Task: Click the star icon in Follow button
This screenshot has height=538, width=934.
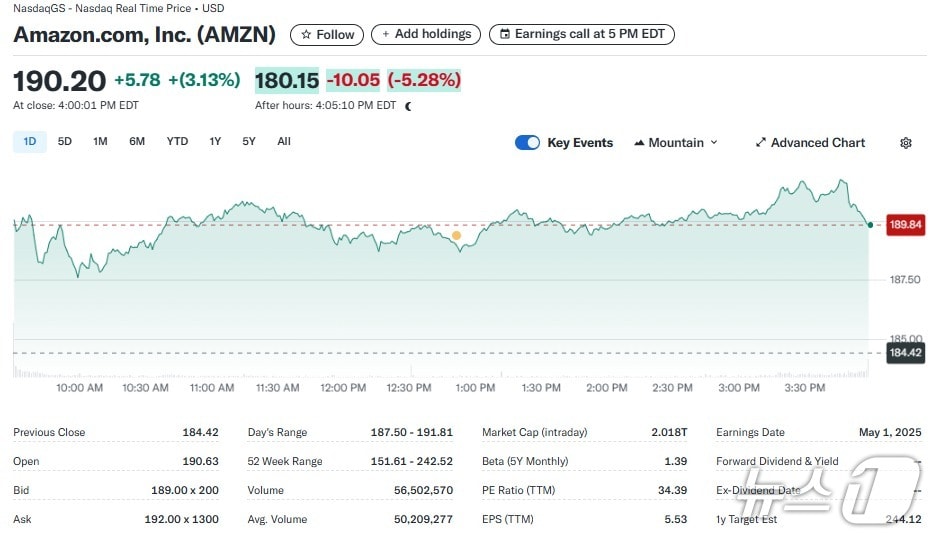Action: [x=306, y=34]
